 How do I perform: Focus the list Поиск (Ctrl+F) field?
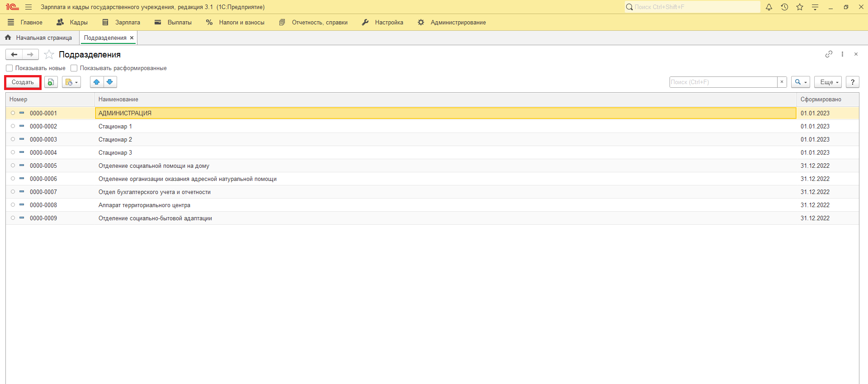point(723,82)
